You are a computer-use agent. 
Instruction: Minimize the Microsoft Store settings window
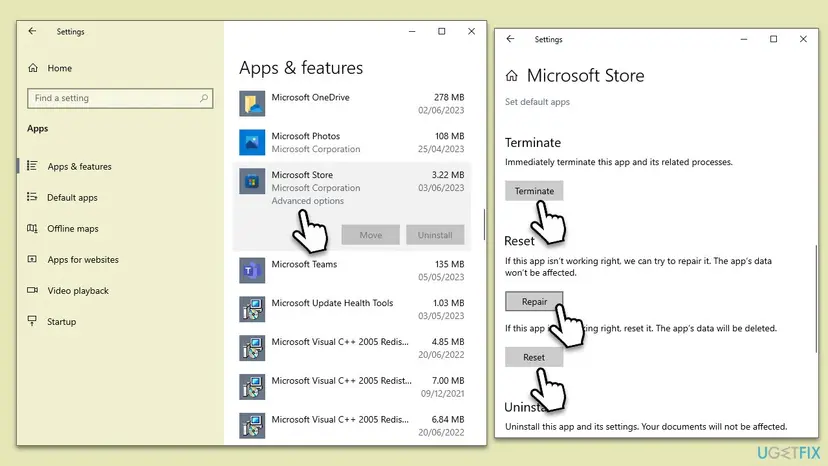click(x=744, y=39)
